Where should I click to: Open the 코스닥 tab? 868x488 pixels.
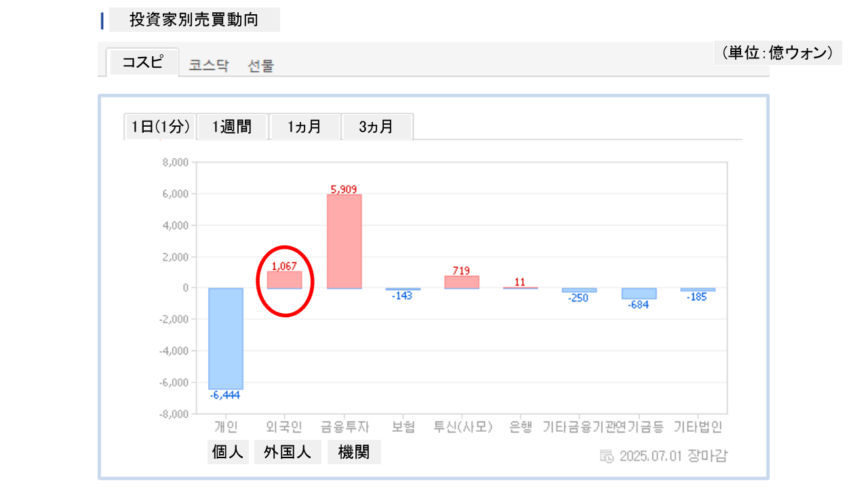coord(208,66)
